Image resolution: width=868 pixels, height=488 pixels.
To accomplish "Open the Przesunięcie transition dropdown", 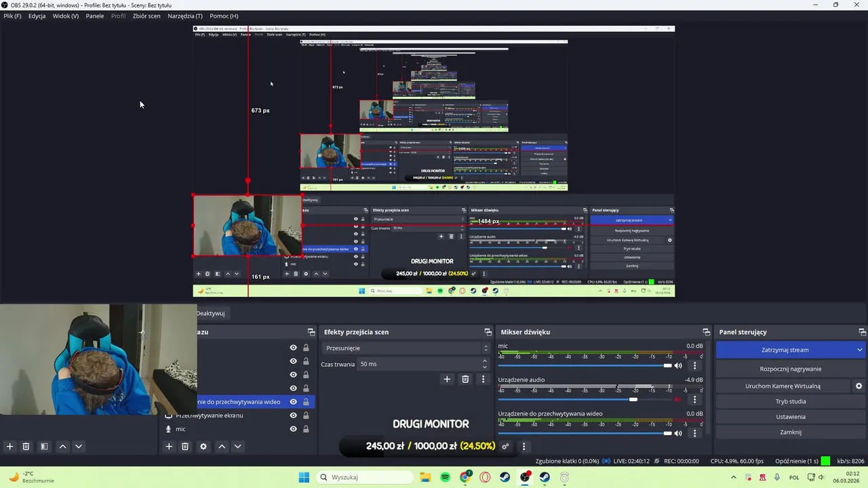I will (406, 348).
